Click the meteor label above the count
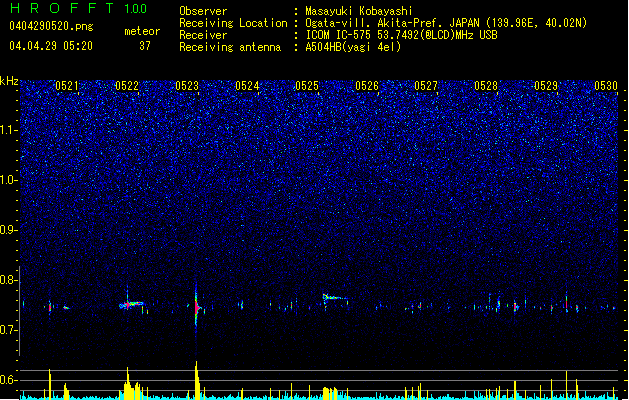629x400 pixels. tap(142, 31)
